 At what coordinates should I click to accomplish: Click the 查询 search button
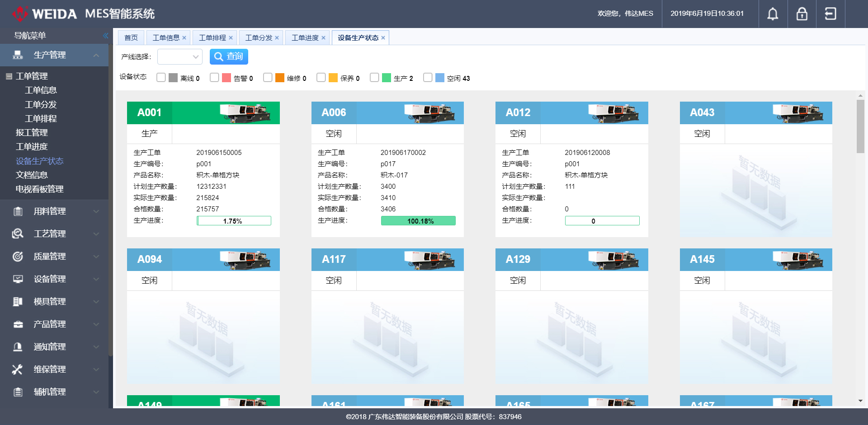(229, 56)
